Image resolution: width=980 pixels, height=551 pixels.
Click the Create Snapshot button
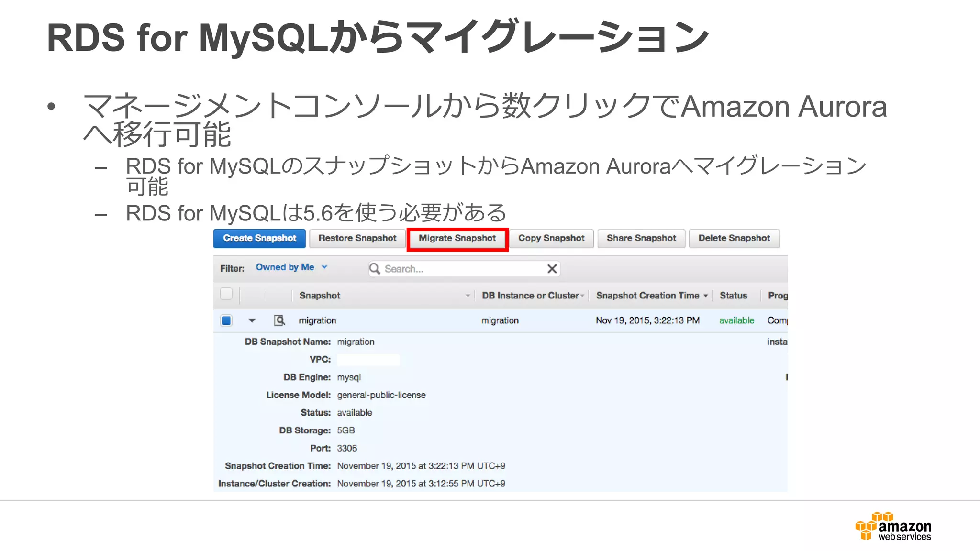[x=259, y=238]
